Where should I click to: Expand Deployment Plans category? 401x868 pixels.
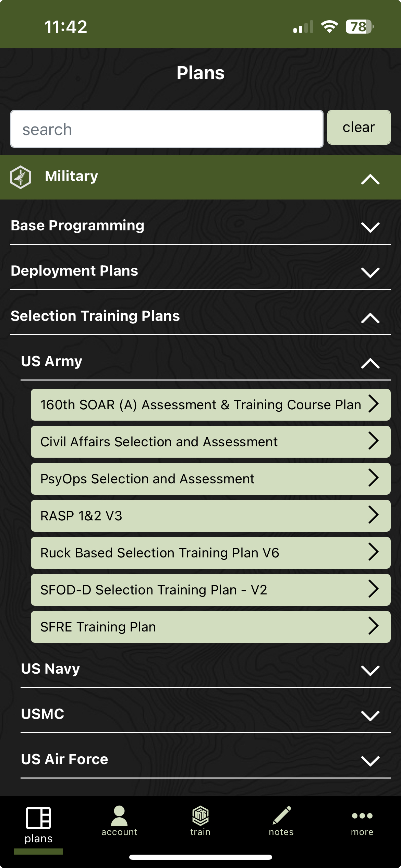point(370,272)
